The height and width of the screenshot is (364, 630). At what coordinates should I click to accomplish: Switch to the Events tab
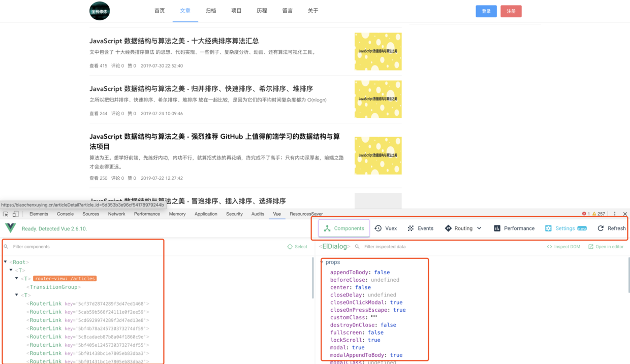[x=420, y=228]
